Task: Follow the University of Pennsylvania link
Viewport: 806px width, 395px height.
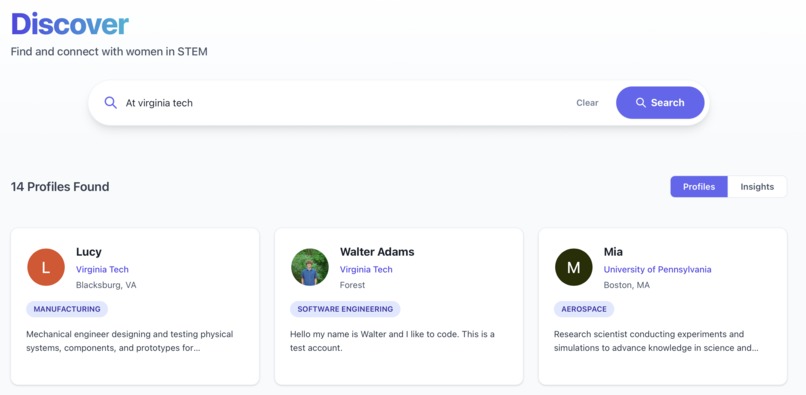Action: click(x=657, y=270)
